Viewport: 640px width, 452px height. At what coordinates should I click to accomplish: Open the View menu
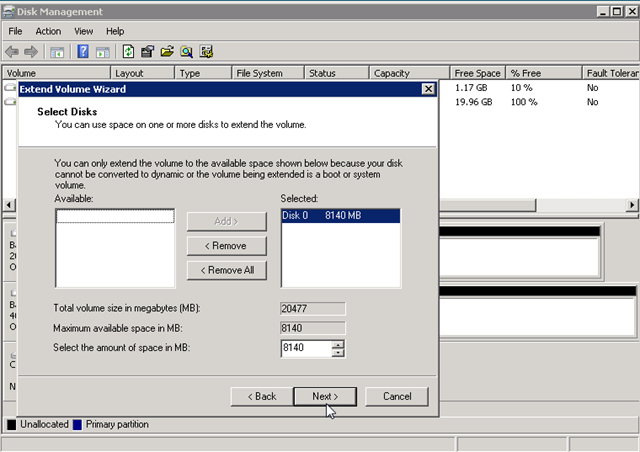(84, 31)
